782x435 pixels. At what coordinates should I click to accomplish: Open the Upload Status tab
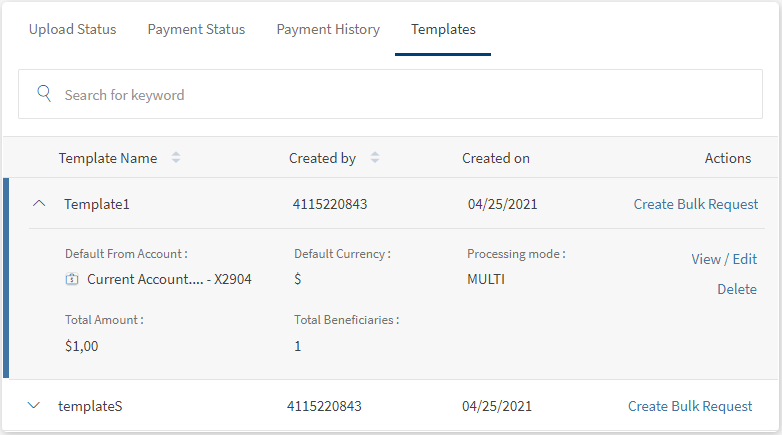click(72, 29)
